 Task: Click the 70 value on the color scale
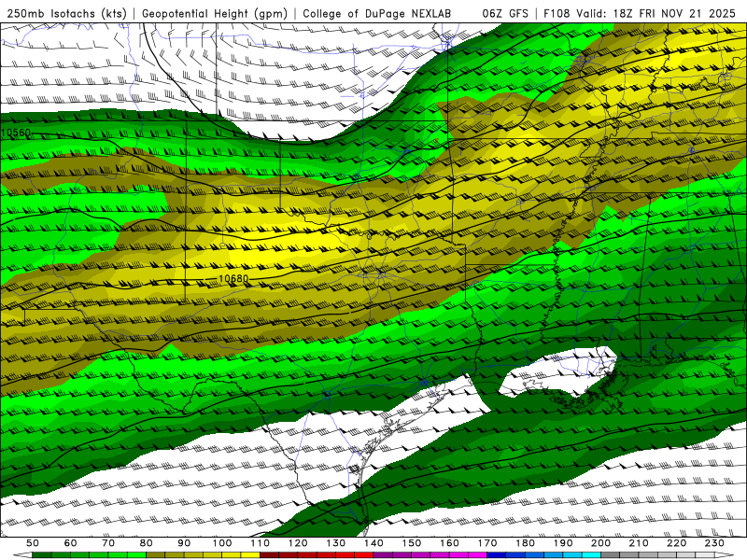tap(108, 543)
